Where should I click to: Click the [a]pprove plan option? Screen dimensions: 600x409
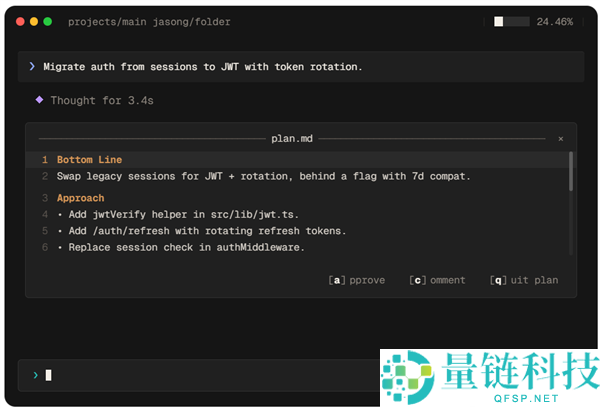(x=357, y=280)
